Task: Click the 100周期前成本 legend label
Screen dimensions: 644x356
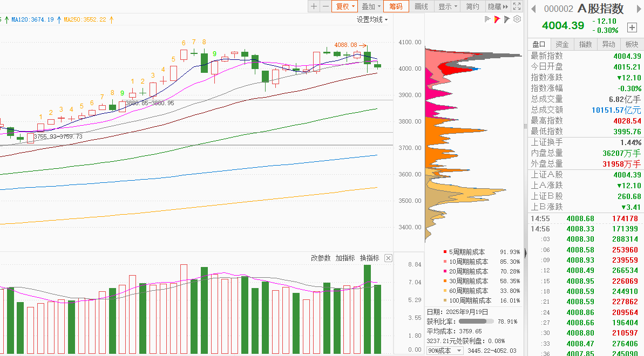Action: [470, 300]
